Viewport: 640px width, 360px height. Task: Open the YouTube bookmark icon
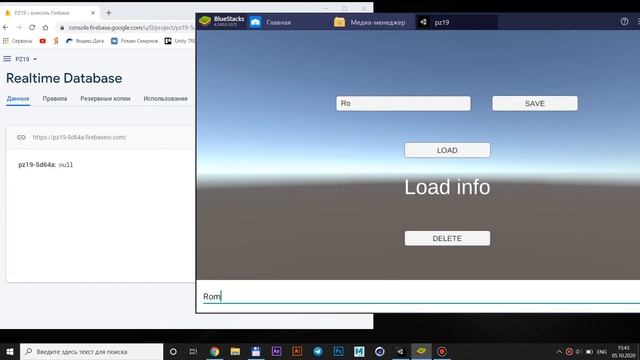tap(43, 41)
